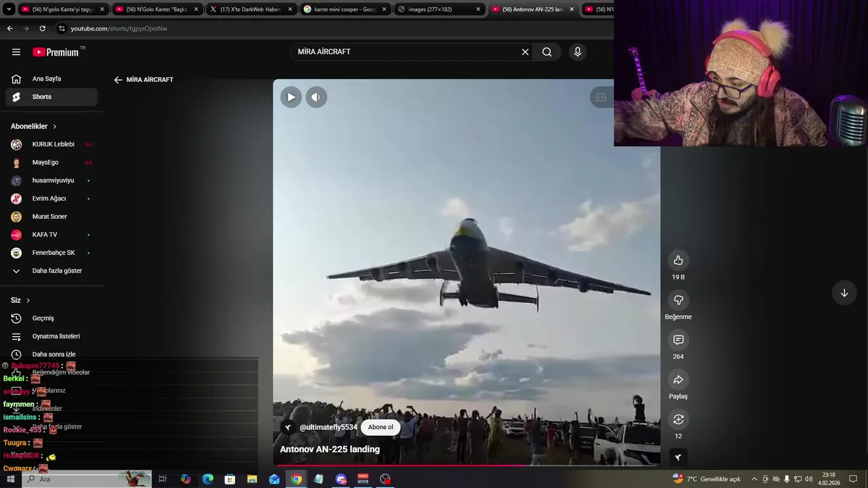Like the Antonov AN-225 short
Viewport: 868px width, 488px height.
(678, 260)
